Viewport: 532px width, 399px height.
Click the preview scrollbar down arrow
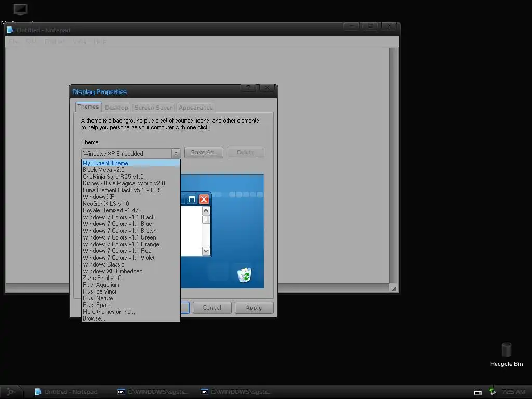click(206, 251)
